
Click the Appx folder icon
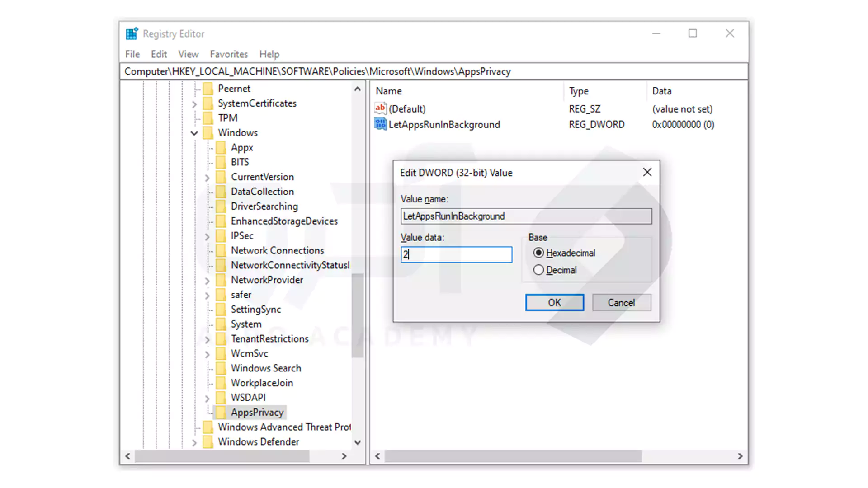[221, 148]
